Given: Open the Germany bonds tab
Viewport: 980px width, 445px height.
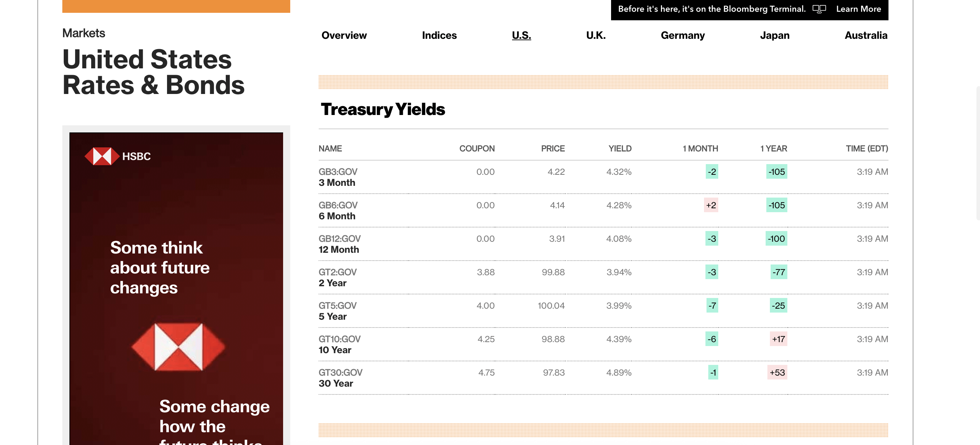Looking at the screenshot, I should (683, 35).
